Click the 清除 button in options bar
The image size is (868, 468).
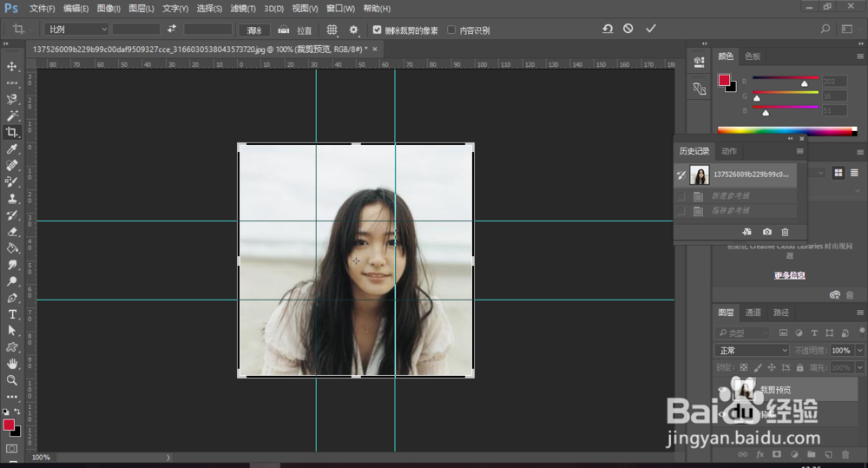click(x=253, y=30)
